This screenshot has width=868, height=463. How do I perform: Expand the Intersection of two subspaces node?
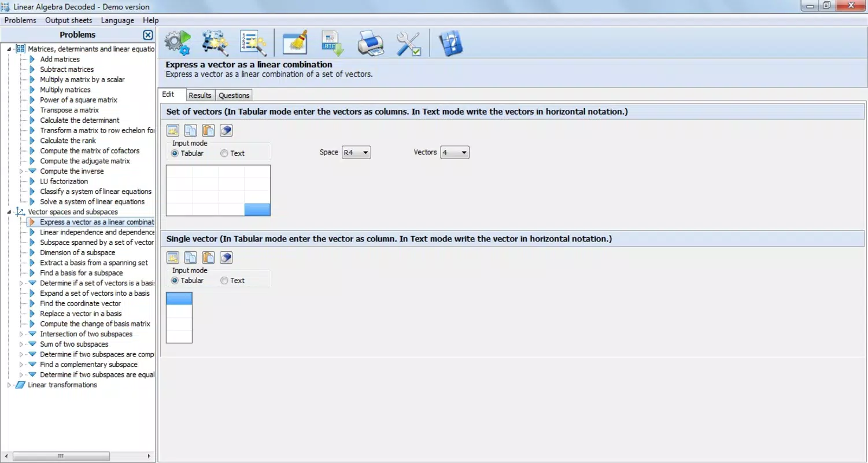21,334
